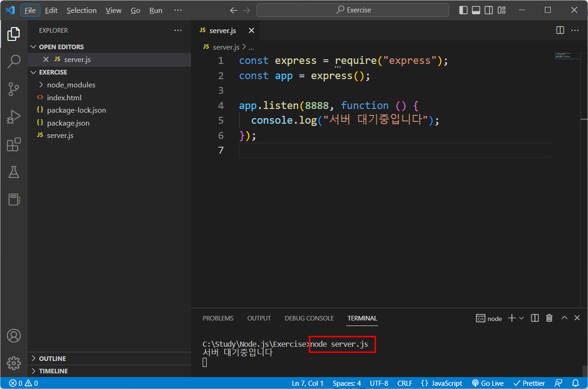Viewport: 588px width, 389px height.
Task: Switch to the Debug Console tab
Action: (309, 318)
